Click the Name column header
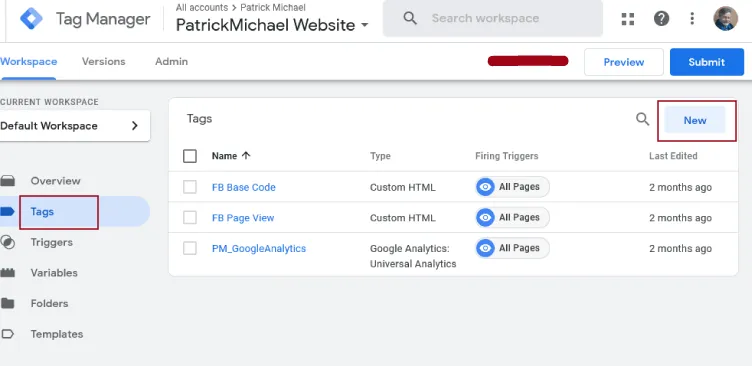The image size is (752, 366). [x=224, y=156]
